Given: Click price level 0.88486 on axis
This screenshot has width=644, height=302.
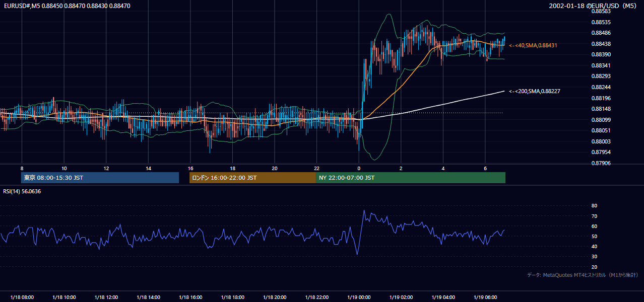Looking at the screenshot, I should [601, 33].
